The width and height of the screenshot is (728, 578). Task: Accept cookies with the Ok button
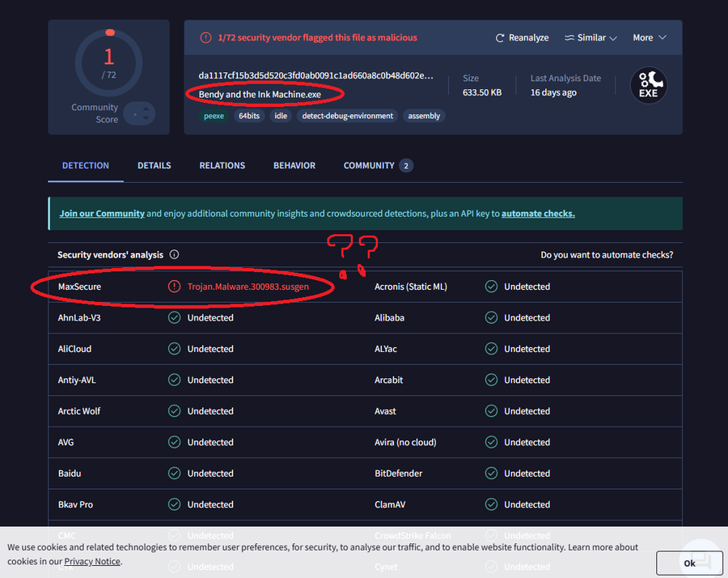[689, 563]
